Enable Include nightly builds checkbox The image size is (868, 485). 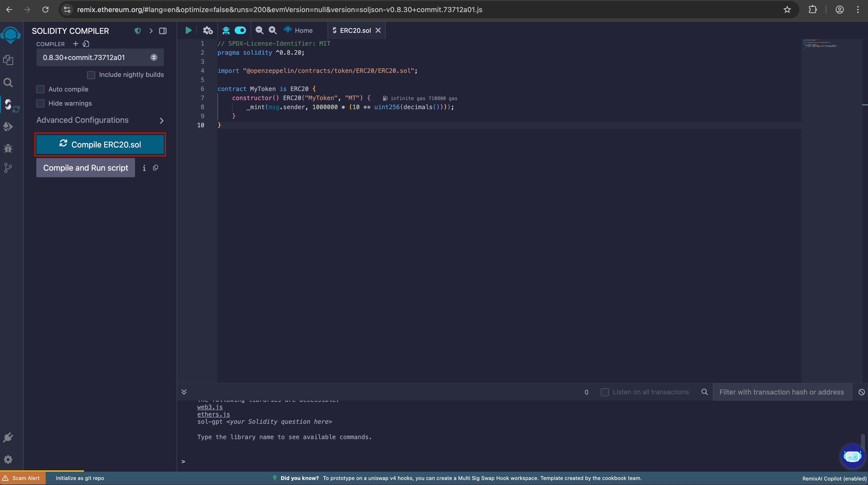click(x=91, y=75)
